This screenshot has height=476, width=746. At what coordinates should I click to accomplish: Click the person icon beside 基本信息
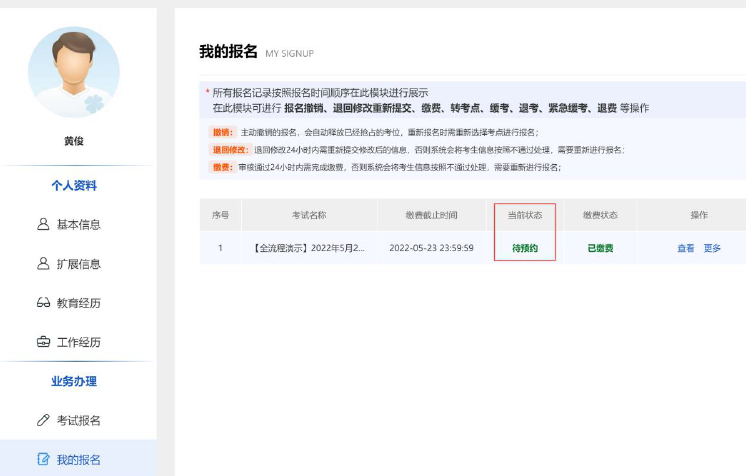coord(43,224)
